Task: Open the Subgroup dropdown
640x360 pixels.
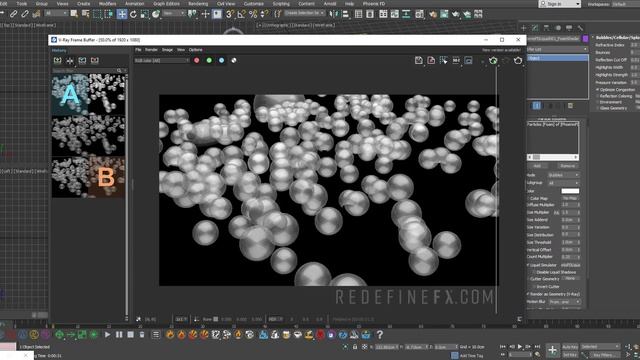Action: [563, 183]
